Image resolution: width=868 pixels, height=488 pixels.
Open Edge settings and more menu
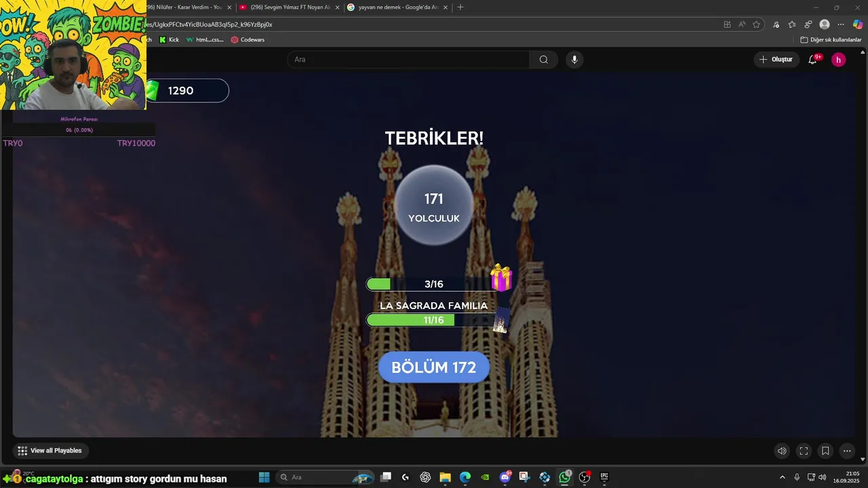pos(841,24)
